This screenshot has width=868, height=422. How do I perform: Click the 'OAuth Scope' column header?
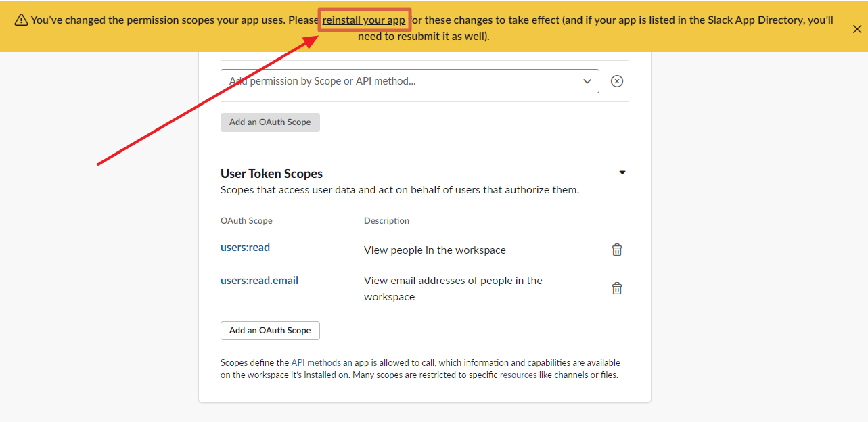(x=246, y=221)
